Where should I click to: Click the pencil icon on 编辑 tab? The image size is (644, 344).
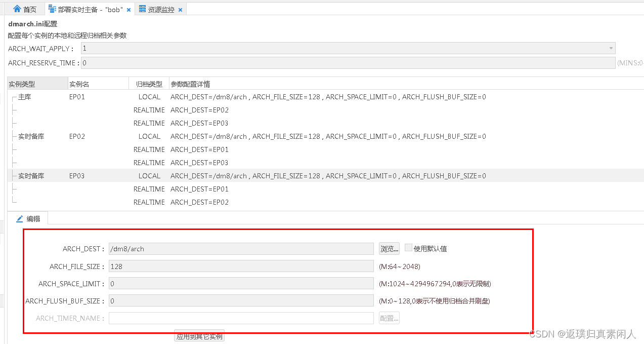point(20,219)
